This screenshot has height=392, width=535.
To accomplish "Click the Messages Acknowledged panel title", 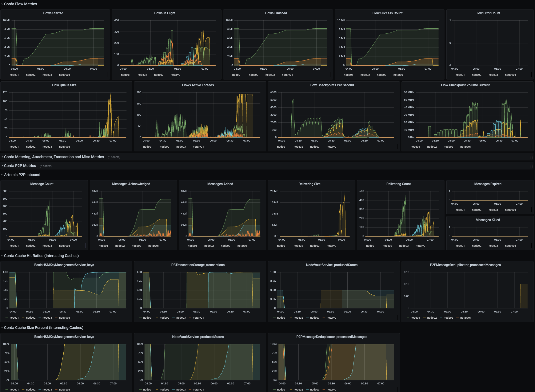I will pyautogui.click(x=131, y=184).
